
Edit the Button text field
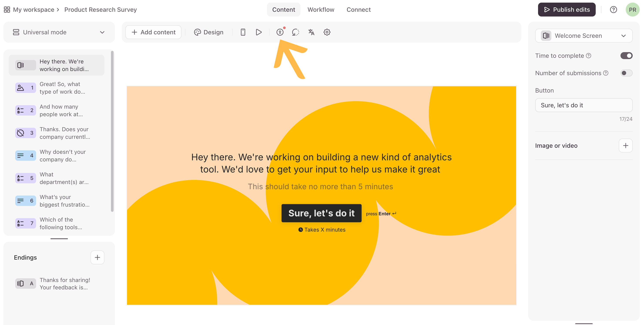[584, 105]
